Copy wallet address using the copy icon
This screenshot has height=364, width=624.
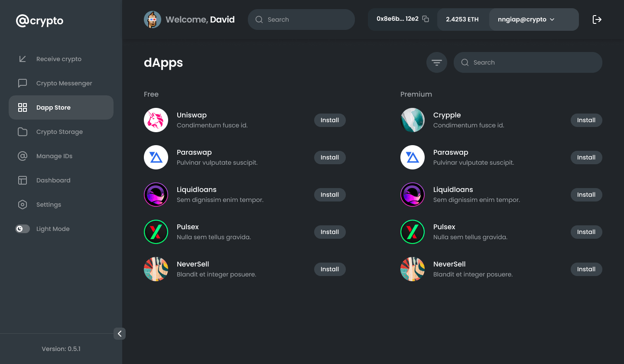click(x=426, y=19)
